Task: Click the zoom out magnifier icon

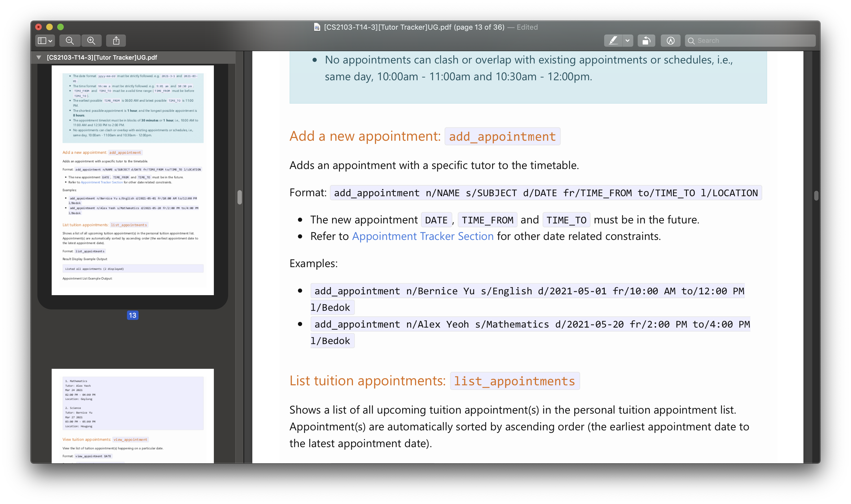Action: [x=70, y=41]
